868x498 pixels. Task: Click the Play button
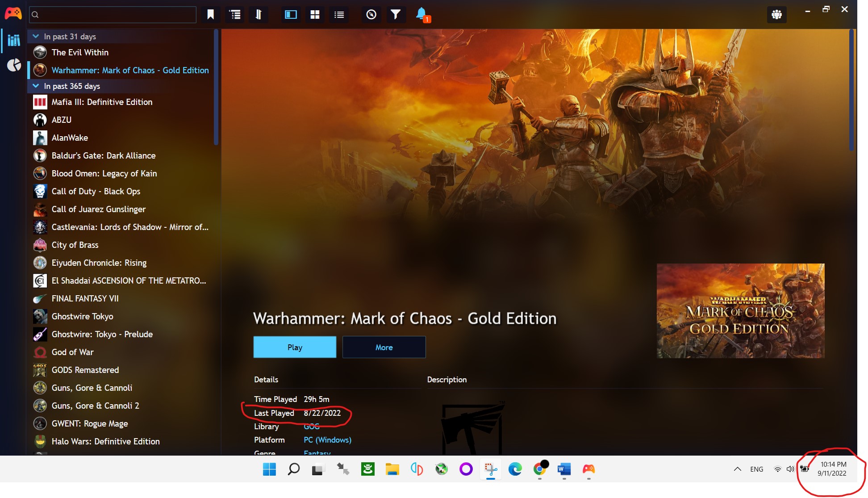(295, 347)
